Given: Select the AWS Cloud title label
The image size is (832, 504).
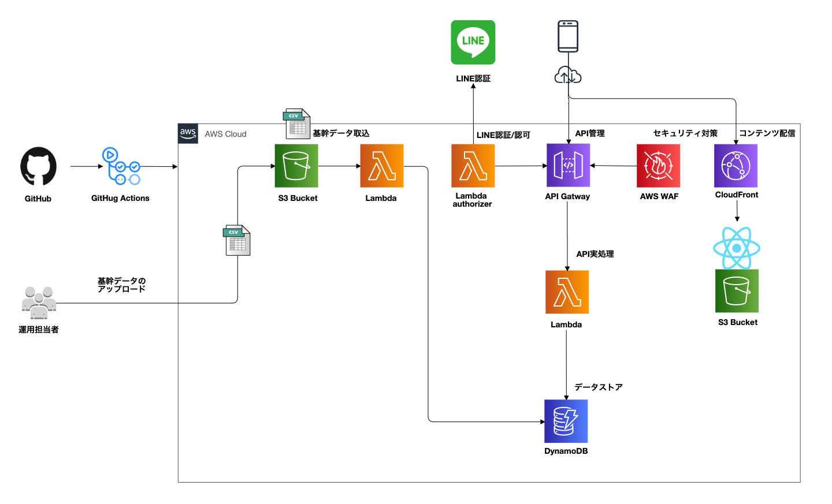Looking at the screenshot, I should pyautogui.click(x=225, y=134).
